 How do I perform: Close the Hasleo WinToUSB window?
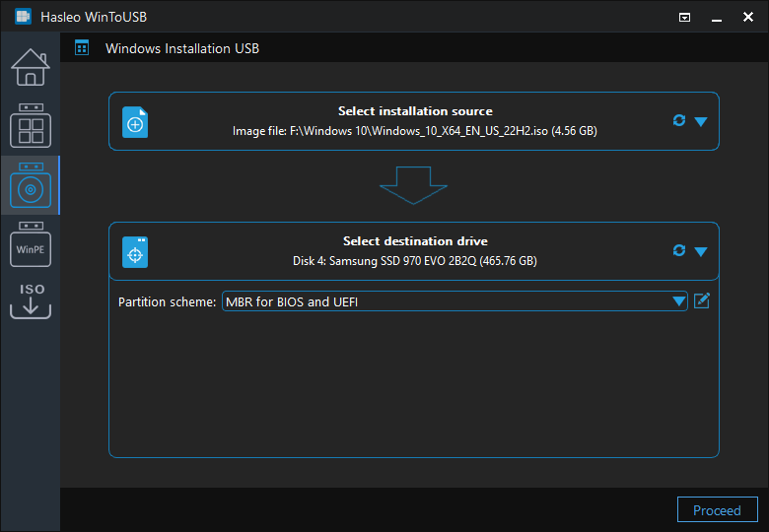tap(748, 17)
